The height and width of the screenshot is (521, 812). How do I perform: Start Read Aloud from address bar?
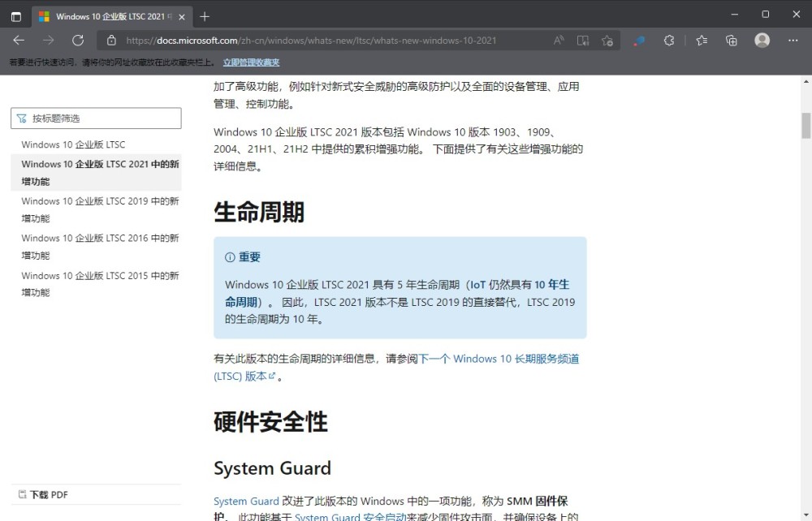pyautogui.click(x=559, y=41)
